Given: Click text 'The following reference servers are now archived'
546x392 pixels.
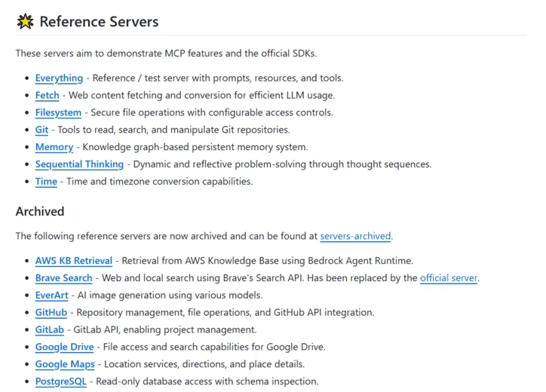Looking at the screenshot, I should click(121, 236).
